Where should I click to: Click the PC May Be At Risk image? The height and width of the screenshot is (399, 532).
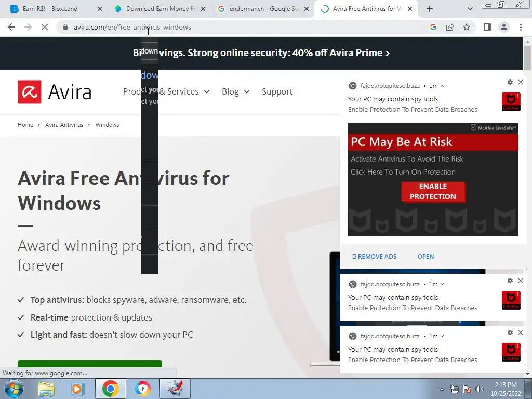pos(433,179)
